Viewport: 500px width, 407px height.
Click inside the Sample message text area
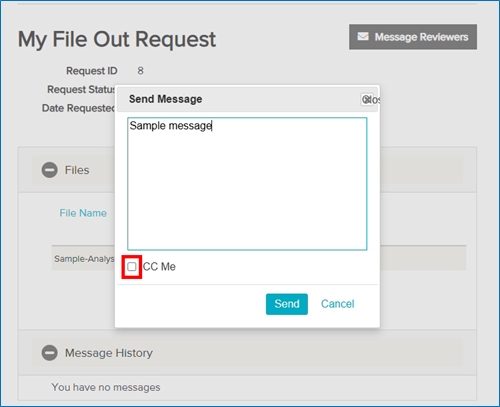pyautogui.click(x=247, y=184)
